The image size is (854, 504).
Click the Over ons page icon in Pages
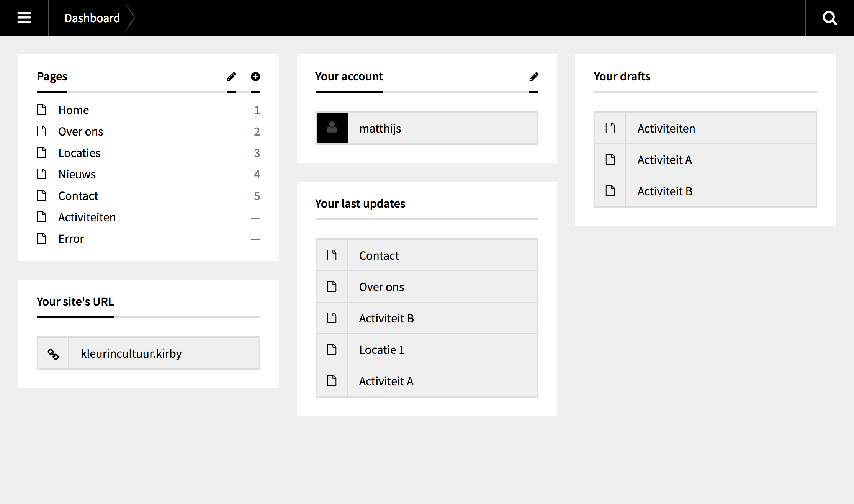(41, 131)
